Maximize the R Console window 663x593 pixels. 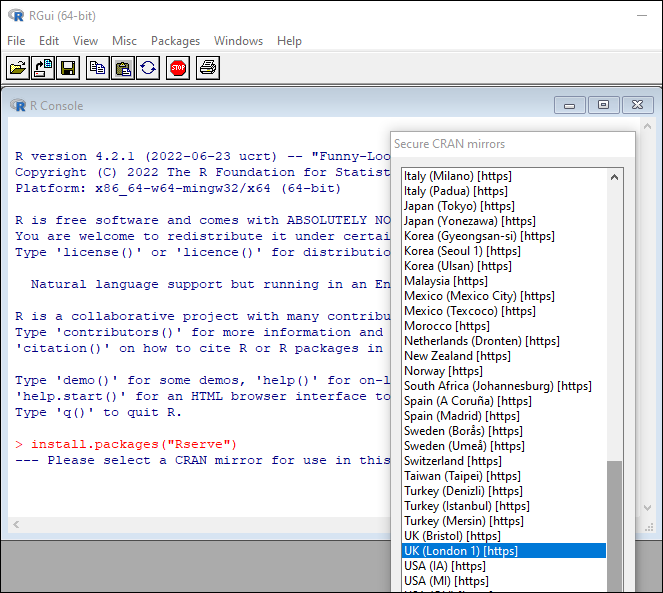point(603,105)
